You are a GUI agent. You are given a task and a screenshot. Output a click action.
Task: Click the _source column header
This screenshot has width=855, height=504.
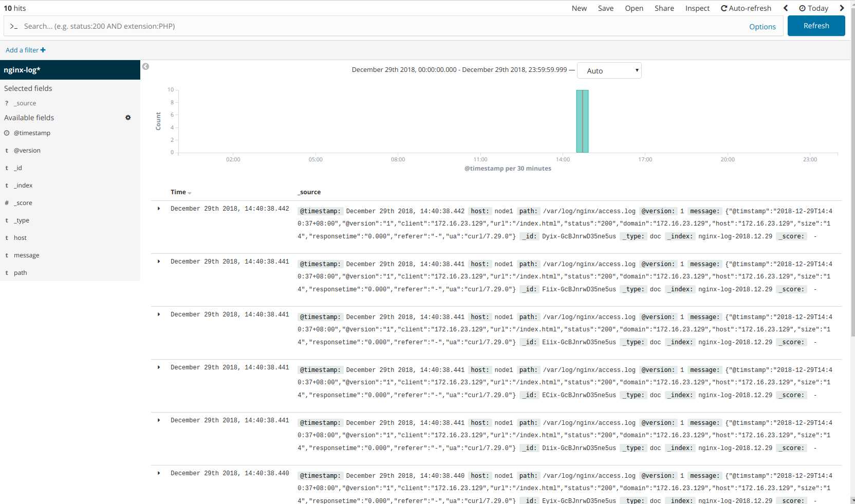click(x=309, y=192)
